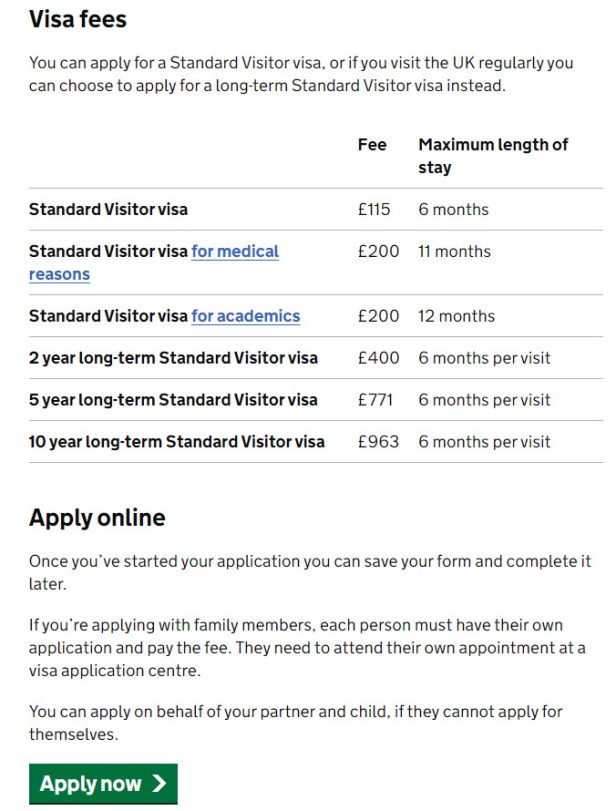Click the £115 fee cell
616x811 pixels.
(373, 210)
